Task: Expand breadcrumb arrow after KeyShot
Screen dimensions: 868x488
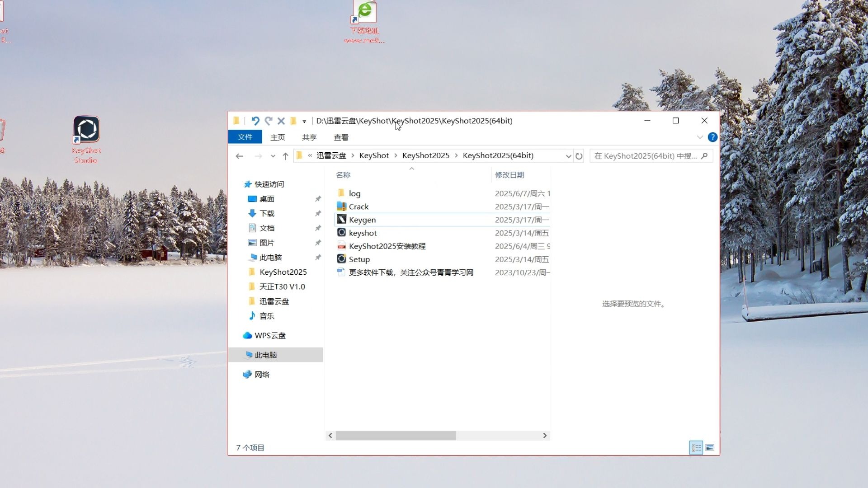Action: click(396, 155)
